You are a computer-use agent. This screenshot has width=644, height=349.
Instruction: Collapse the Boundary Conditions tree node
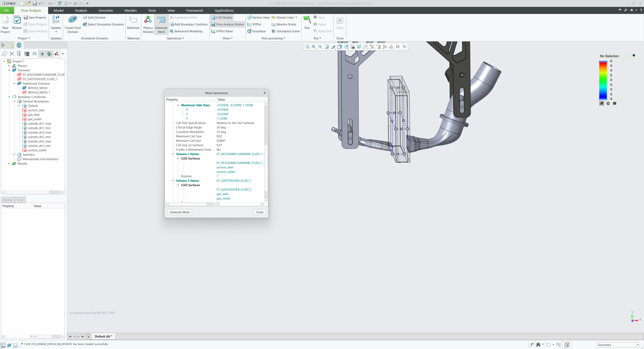9,97
